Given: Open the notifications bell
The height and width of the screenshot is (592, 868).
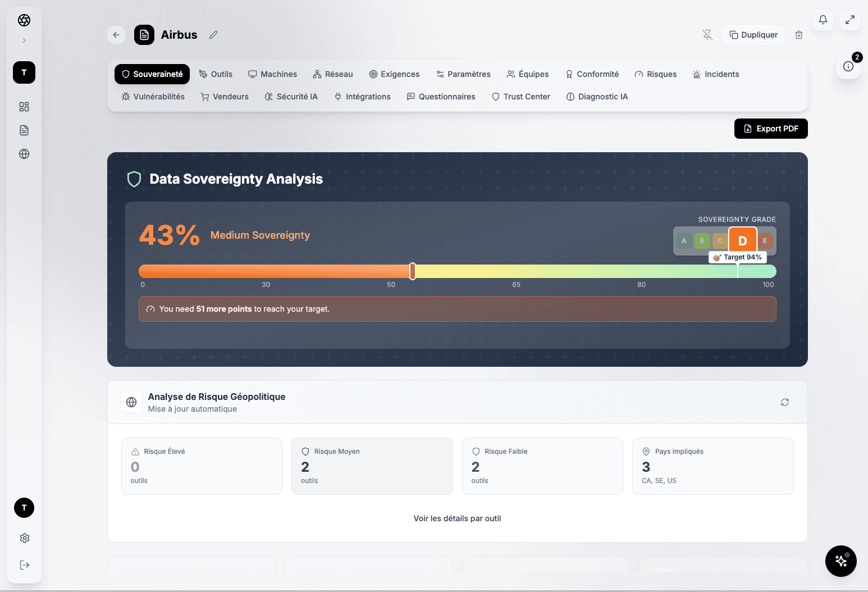Looking at the screenshot, I should pos(823,19).
